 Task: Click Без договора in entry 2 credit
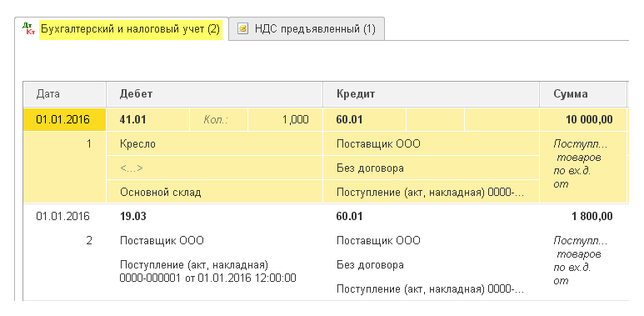click(370, 264)
